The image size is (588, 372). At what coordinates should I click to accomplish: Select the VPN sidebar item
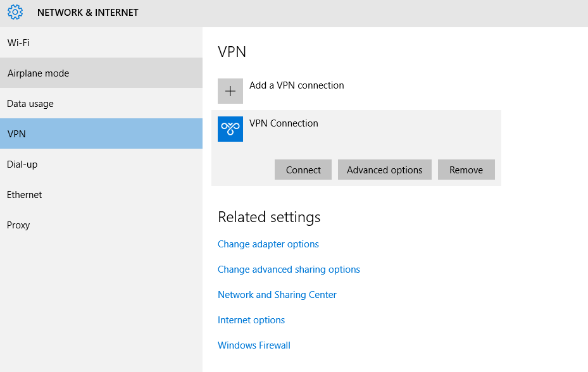pyautogui.click(x=101, y=134)
